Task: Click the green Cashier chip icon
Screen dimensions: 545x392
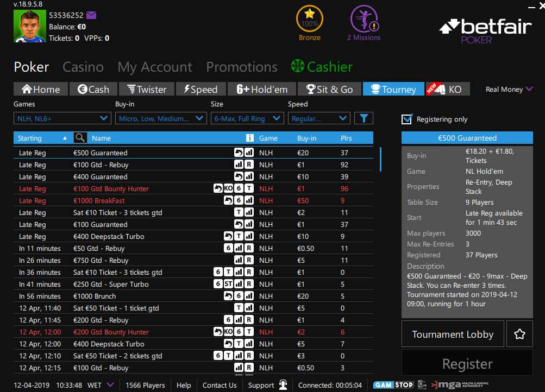Action: point(298,66)
